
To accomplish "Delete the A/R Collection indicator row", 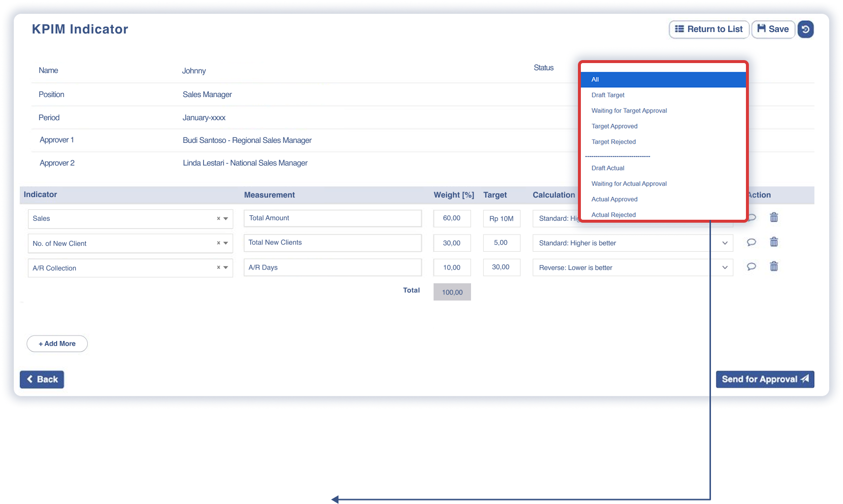I will [774, 267].
